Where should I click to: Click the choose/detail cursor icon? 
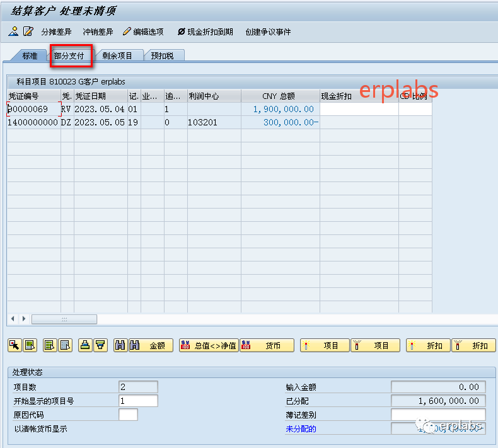14,345
